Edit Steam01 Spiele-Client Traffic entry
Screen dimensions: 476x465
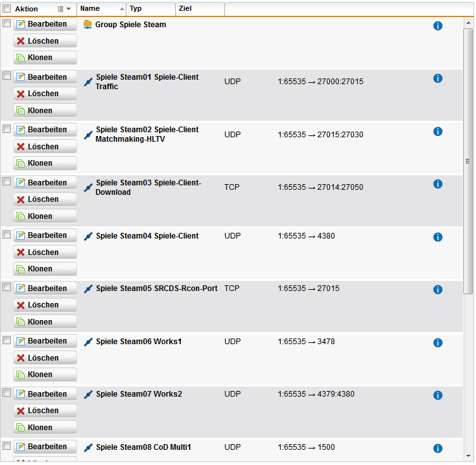[x=45, y=77]
